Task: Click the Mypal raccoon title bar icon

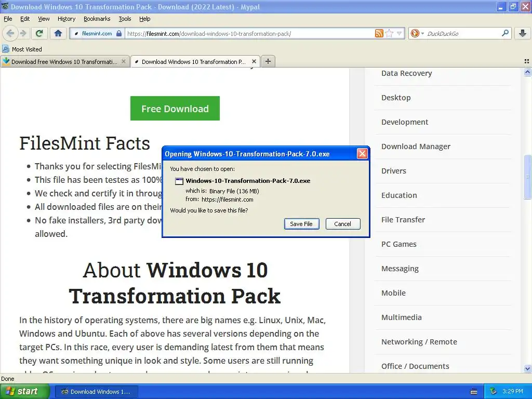Action: point(5,6)
